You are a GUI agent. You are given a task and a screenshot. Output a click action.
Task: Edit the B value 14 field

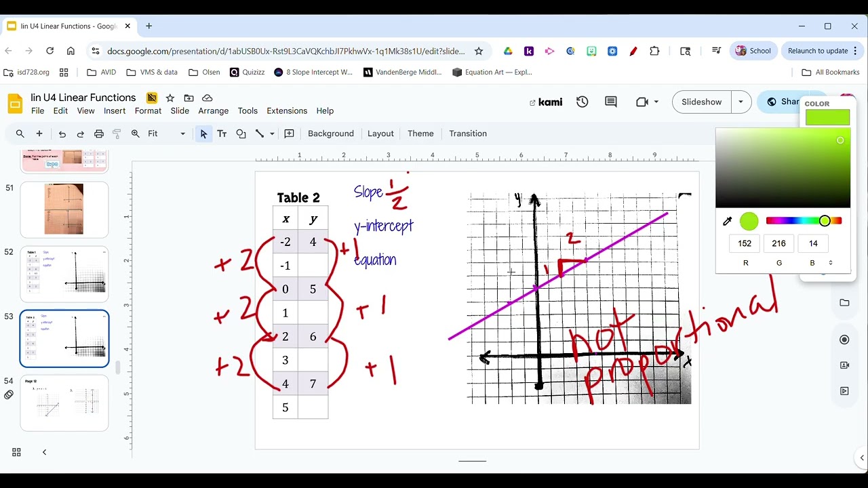click(x=813, y=243)
